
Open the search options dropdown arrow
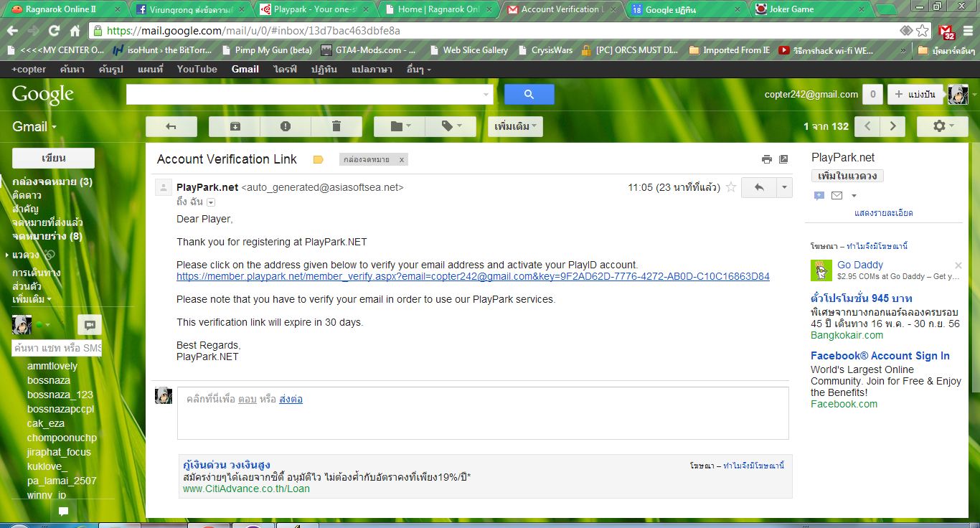pos(486,94)
